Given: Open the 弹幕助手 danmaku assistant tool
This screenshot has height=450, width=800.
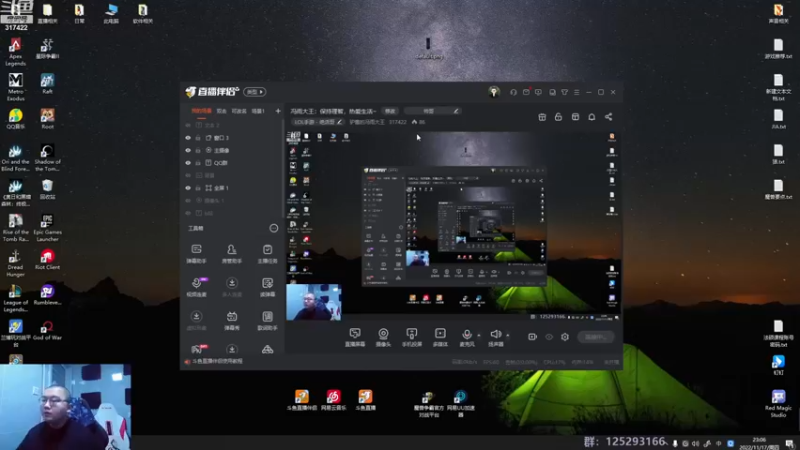Looking at the screenshot, I should click(196, 254).
